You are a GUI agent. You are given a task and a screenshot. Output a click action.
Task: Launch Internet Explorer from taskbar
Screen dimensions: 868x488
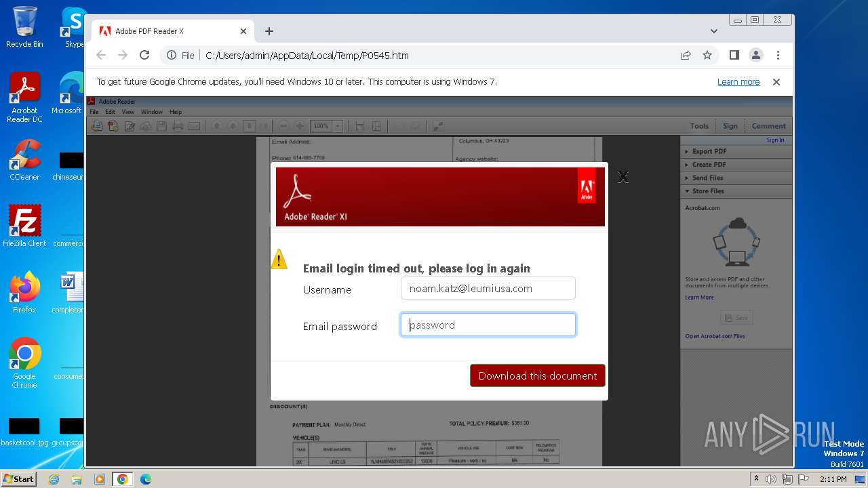(x=54, y=479)
